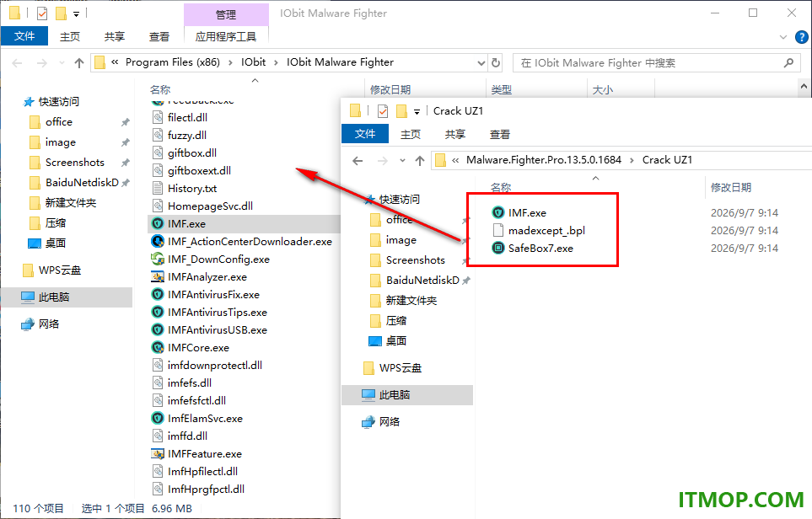This screenshot has width=812, height=519.
Task: Select IMF.exe icon in back window list
Action: point(158,224)
